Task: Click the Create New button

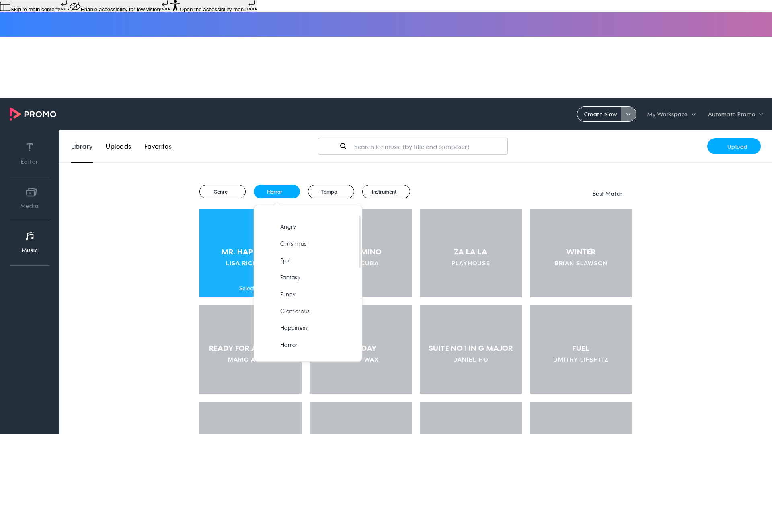Action: (600, 114)
